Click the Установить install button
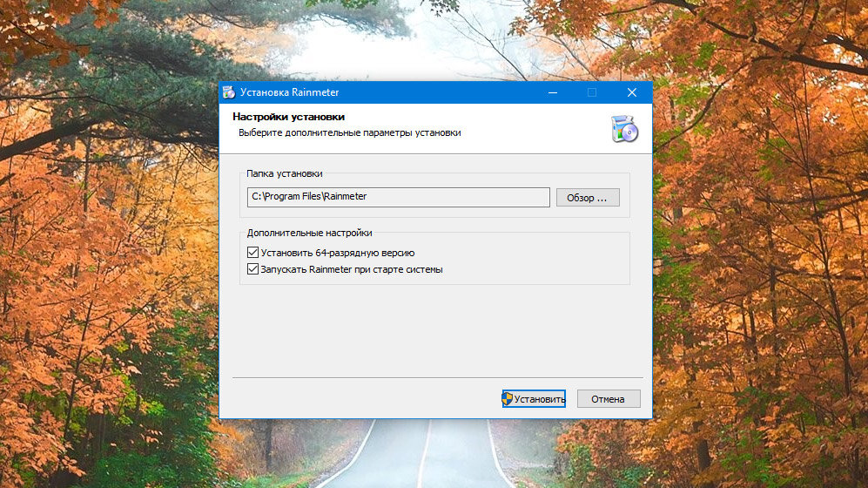 pos(534,399)
